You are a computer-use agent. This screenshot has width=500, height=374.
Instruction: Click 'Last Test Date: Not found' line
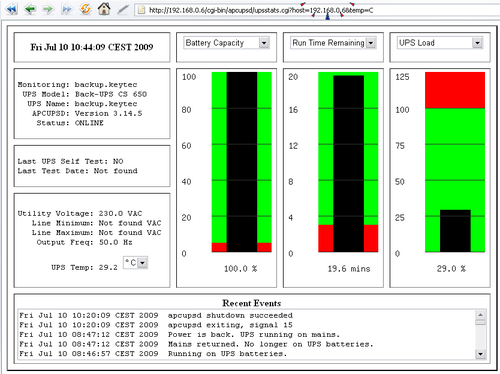click(x=77, y=171)
